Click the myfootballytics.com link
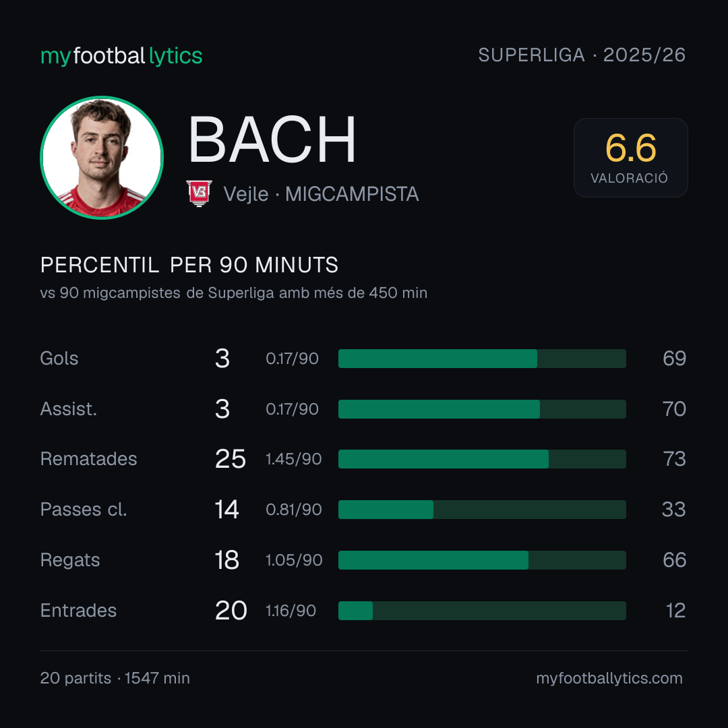728x728 pixels. 609,678
